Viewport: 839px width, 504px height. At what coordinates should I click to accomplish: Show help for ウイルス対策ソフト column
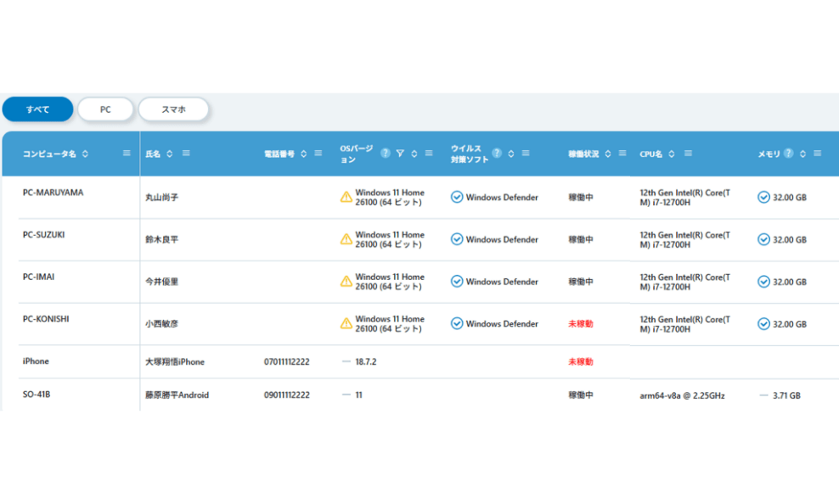[497, 154]
